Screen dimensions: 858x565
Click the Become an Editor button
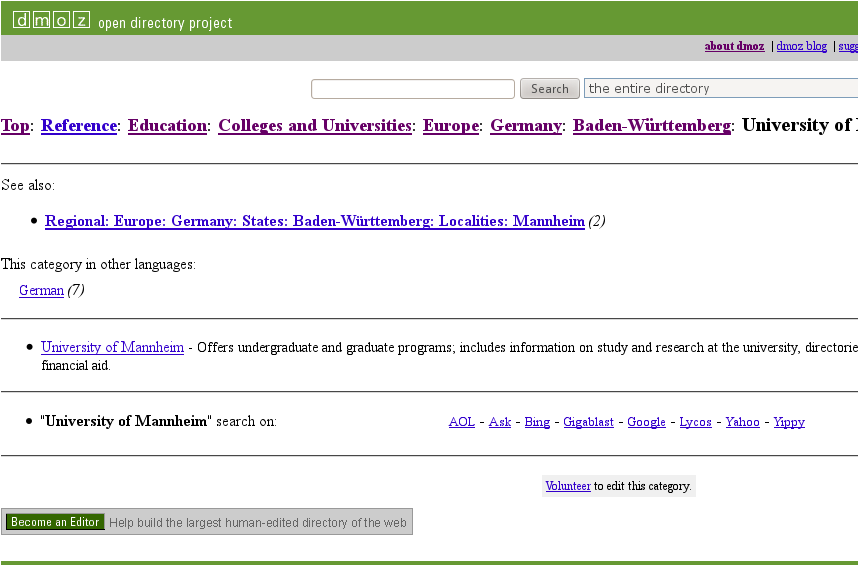click(55, 522)
